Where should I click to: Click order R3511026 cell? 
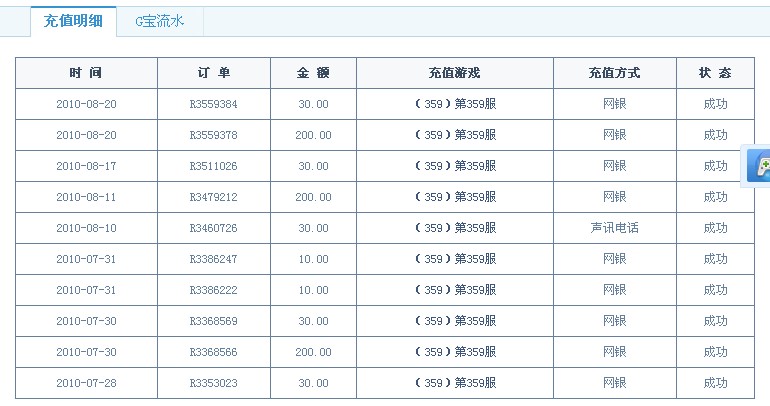coord(214,166)
